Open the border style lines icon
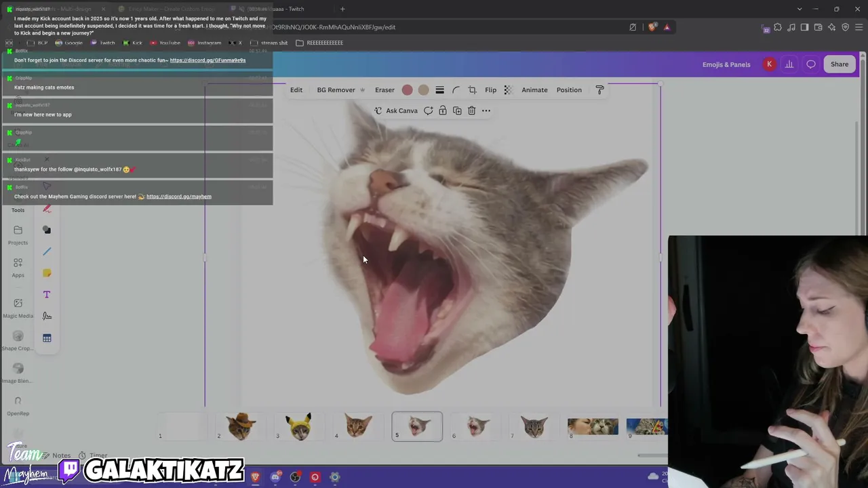 [439, 90]
